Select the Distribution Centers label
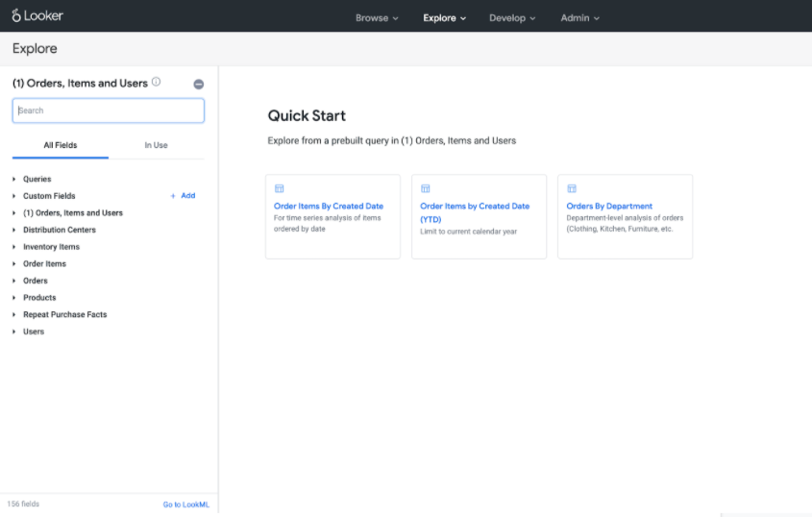This screenshot has height=517, width=812. [x=59, y=230]
